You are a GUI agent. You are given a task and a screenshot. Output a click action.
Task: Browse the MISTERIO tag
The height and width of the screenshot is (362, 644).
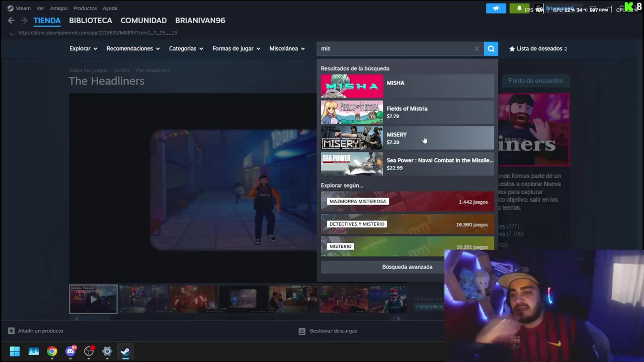coord(408,246)
